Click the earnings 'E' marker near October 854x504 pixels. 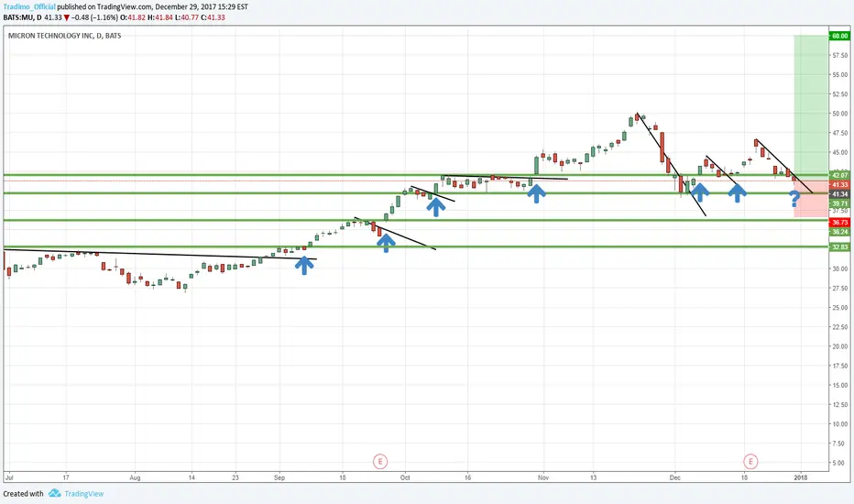(380, 462)
